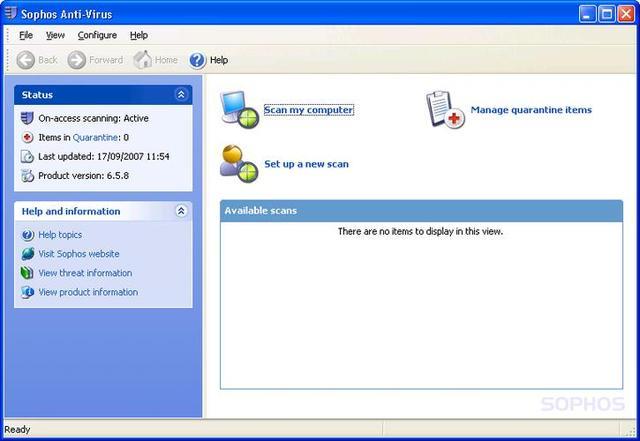Image resolution: width=640 pixels, height=441 pixels.
Task: Click the icon beside Last updated
Action: click(27, 156)
